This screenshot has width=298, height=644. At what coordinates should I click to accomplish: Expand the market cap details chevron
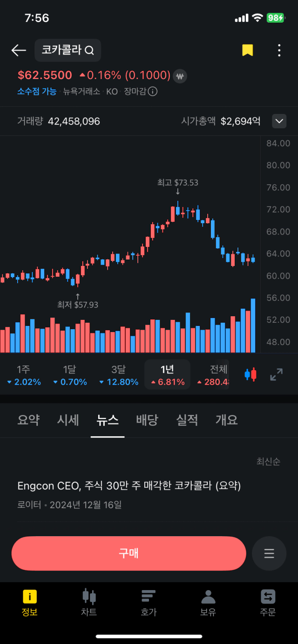point(279,121)
